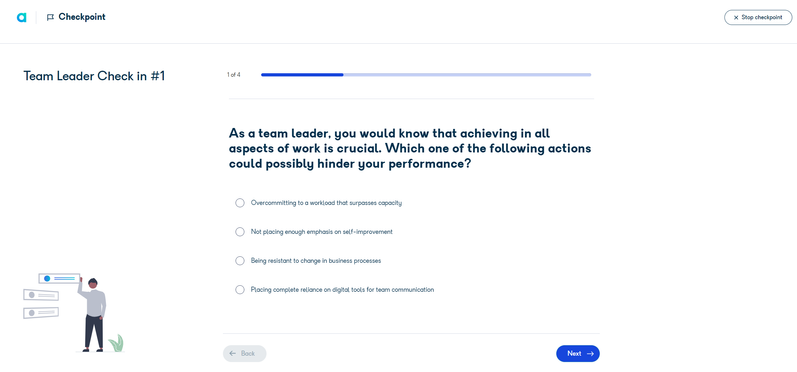This screenshot has height=372, width=797.
Task: Choose the 'Overcommitting to a workload that surpasses capacity' answer text
Action: point(326,203)
